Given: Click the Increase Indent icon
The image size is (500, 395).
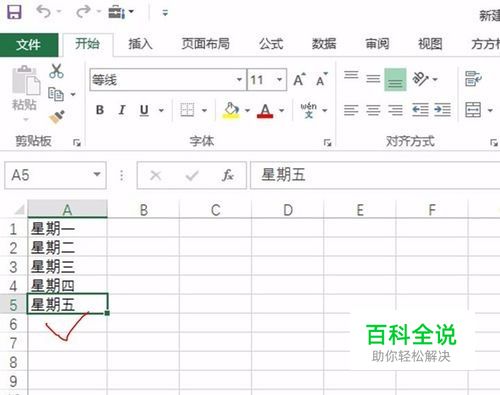Looking at the screenshot, I should pos(443,110).
